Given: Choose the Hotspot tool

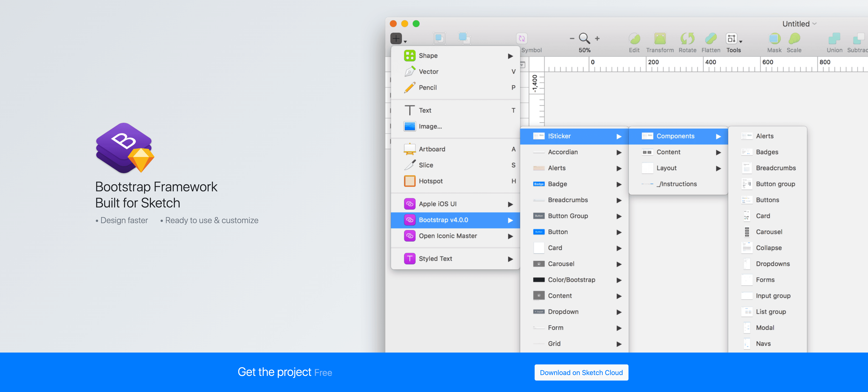Looking at the screenshot, I should [455, 181].
